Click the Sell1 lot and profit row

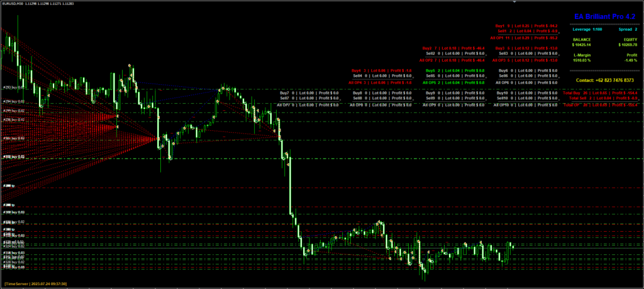(x=527, y=31)
